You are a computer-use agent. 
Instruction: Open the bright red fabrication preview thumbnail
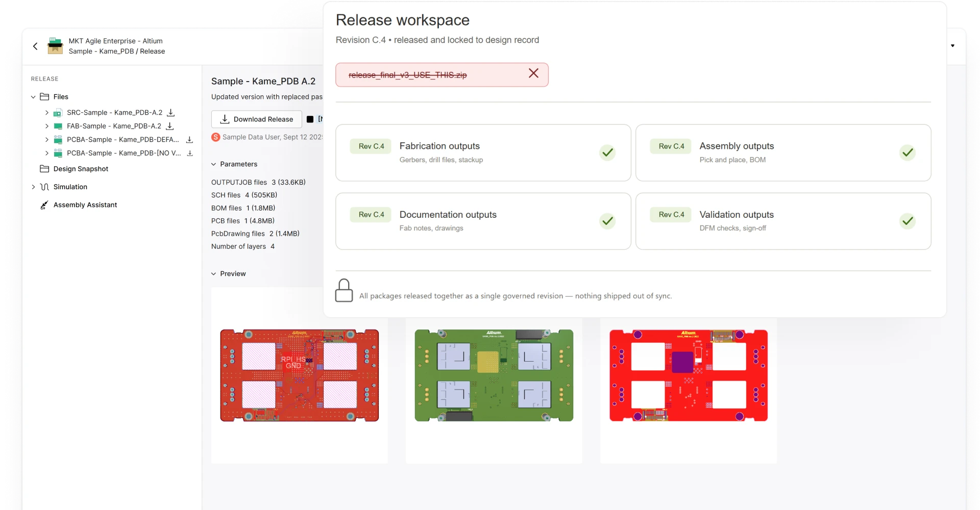pos(689,375)
